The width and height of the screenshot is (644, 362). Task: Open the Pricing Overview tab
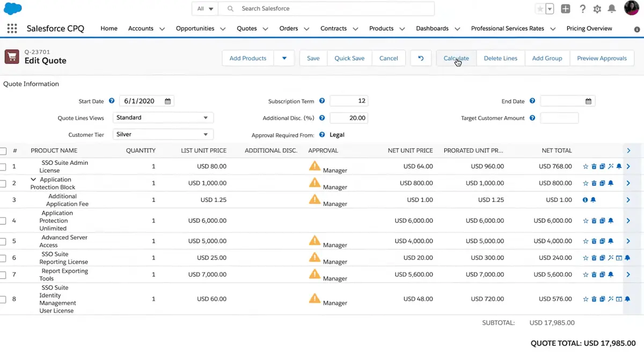(x=589, y=28)
